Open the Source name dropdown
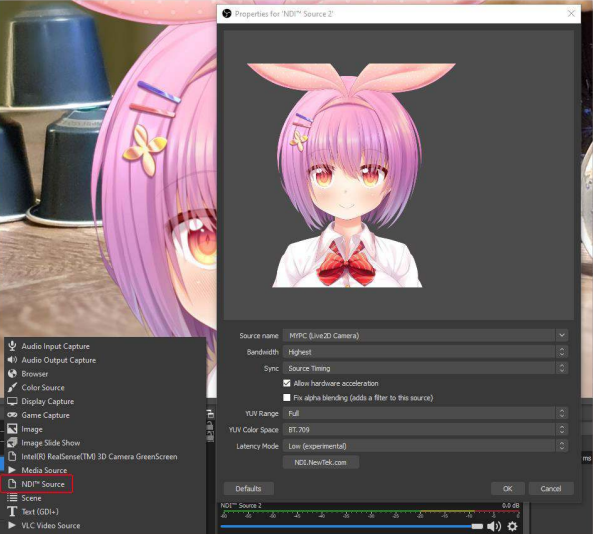593x534 pixels. (425, 335)
